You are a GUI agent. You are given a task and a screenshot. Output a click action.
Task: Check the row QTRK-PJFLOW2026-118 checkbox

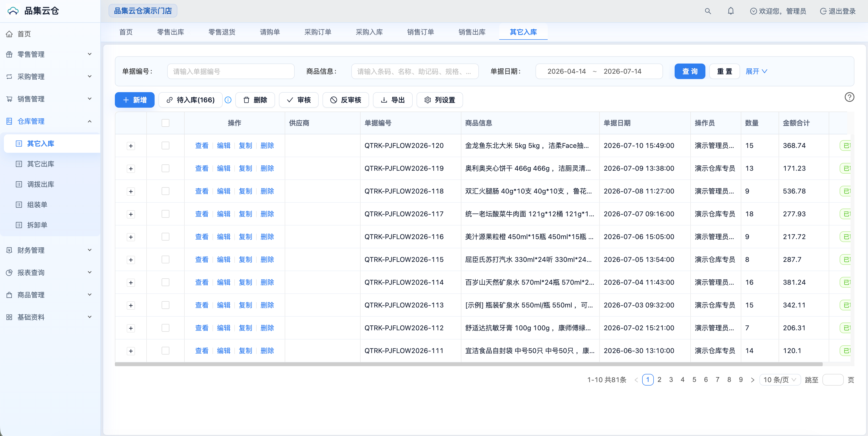[166, 191]
